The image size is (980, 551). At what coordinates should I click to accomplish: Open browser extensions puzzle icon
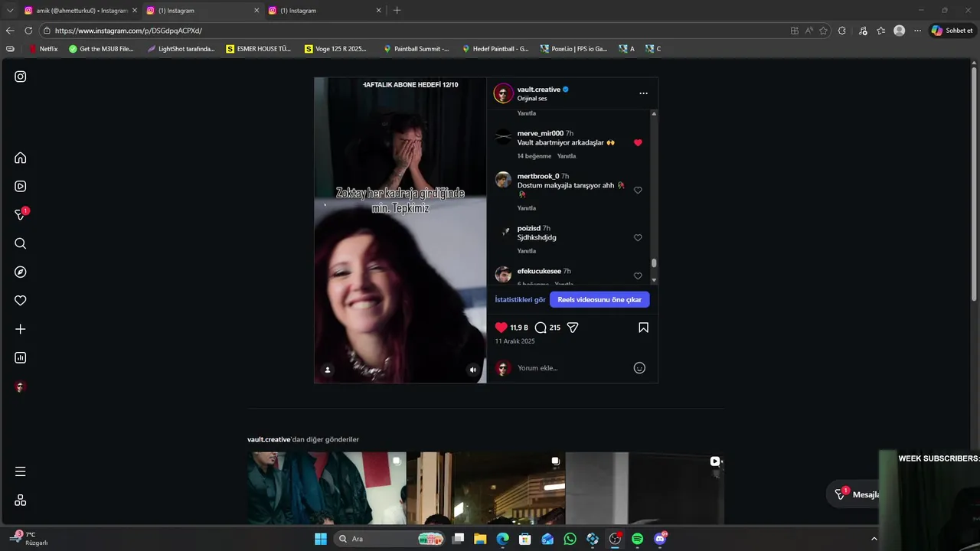pyautogui.click(x=842, y=31)
